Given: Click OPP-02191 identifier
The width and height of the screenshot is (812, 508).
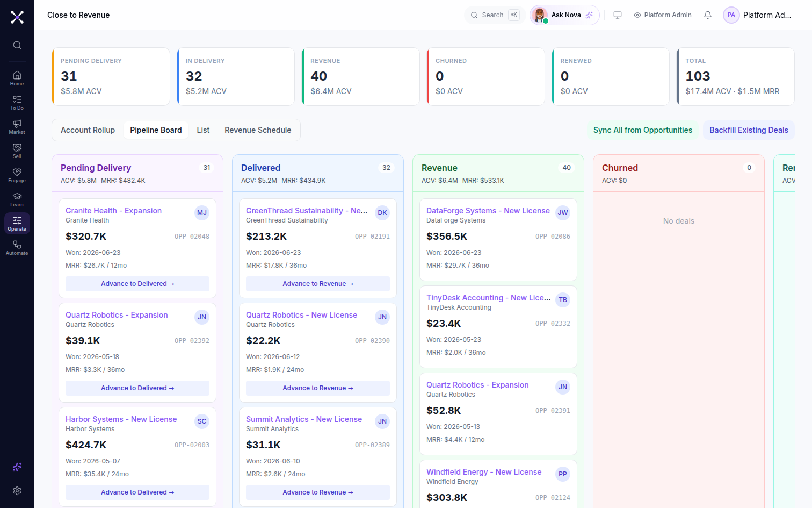Looking at the screenshot, I should [372, 237].
